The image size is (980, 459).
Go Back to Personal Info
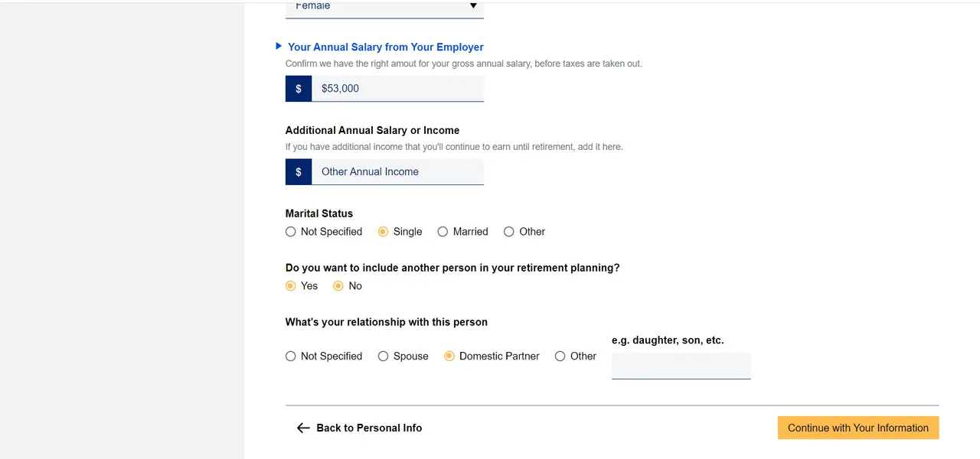(x=369, y=428)
